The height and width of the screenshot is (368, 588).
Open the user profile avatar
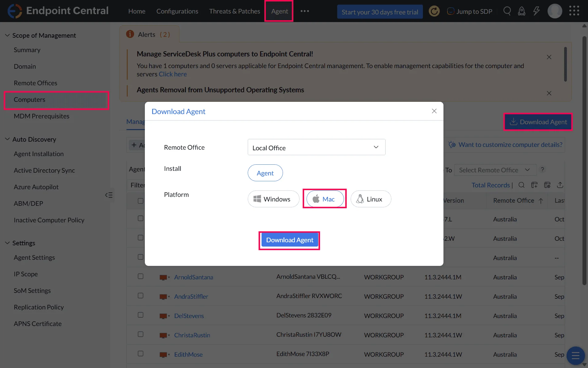555,11
